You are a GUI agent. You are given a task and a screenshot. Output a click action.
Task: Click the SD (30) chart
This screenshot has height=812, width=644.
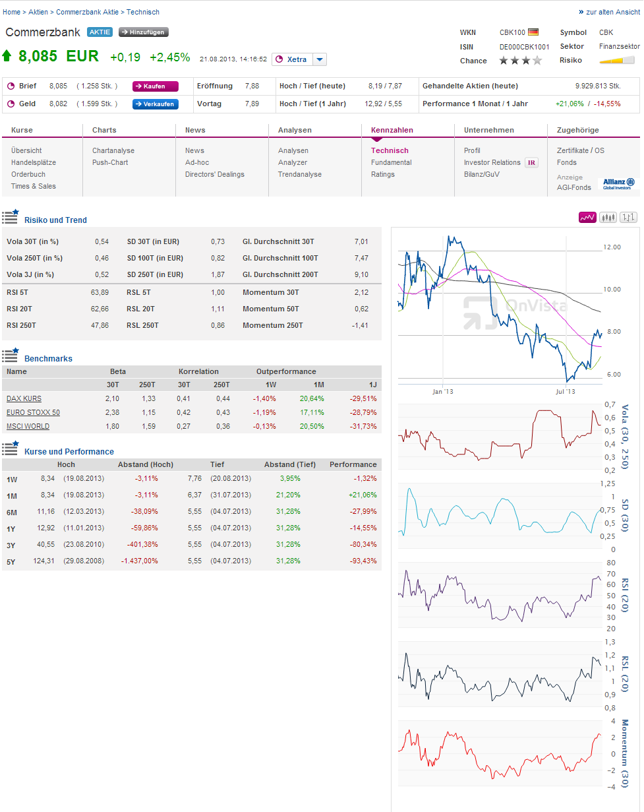coord(500,516)
